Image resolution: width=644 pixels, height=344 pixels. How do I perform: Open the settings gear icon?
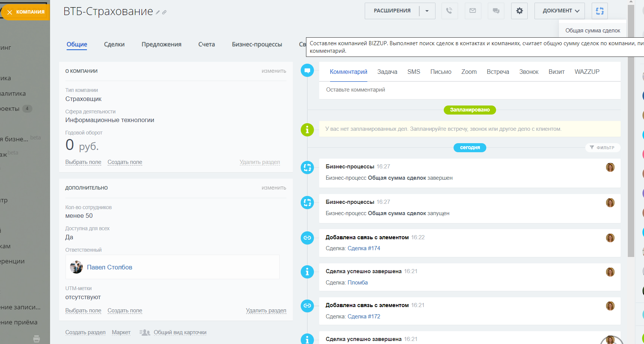click(519, 11)
